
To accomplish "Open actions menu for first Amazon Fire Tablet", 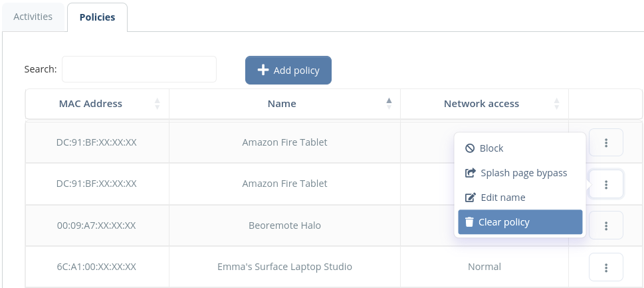I will (x=606, y=142).
